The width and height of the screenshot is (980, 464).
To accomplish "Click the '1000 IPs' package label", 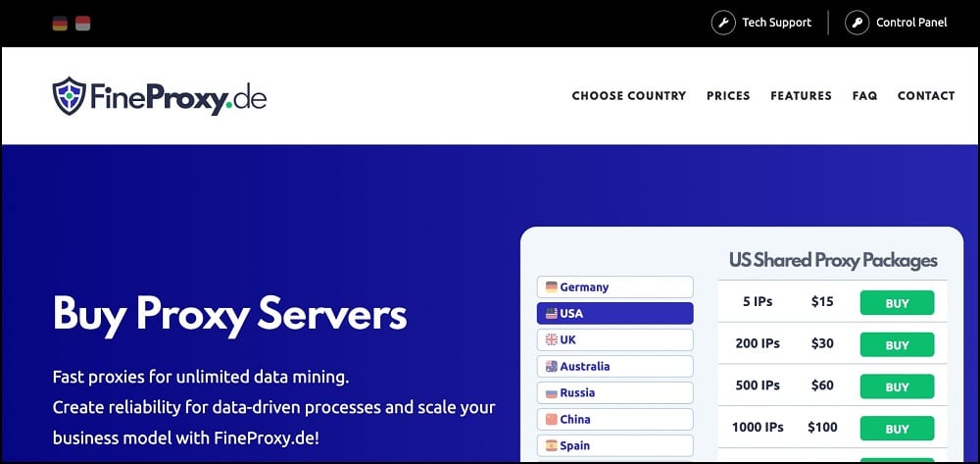I will pos(758,427).
